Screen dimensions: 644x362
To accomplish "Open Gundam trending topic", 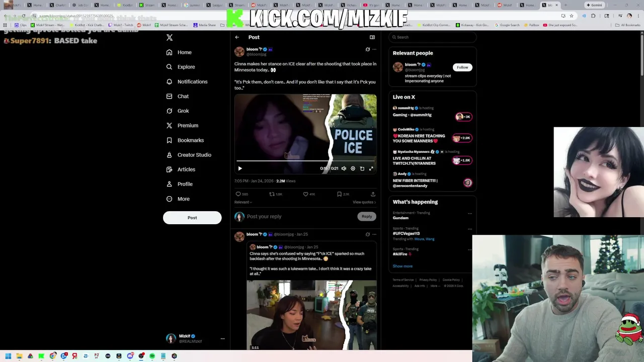I will (x=400, y=218).
